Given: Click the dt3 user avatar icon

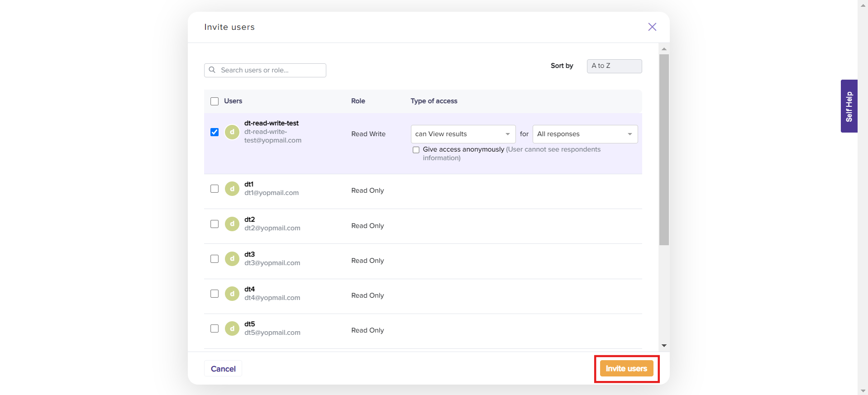Looking at the screenshot, I should [x=232, y=259].
